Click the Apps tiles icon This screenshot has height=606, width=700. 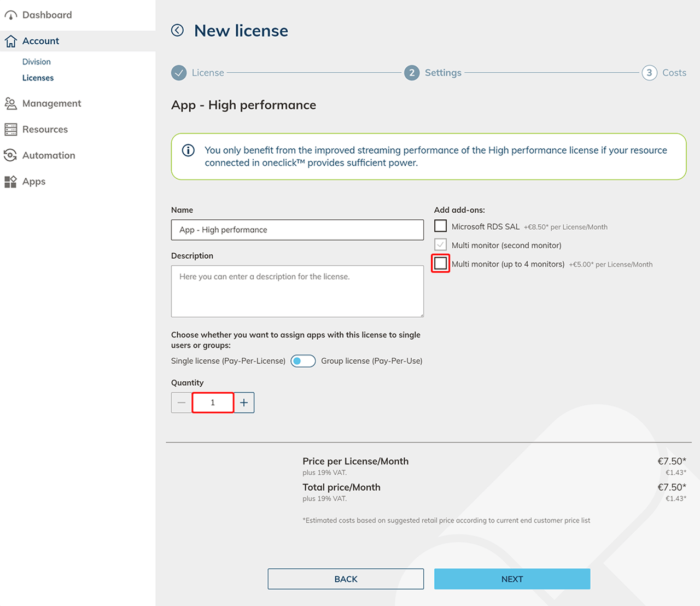[x=10, y=182]
